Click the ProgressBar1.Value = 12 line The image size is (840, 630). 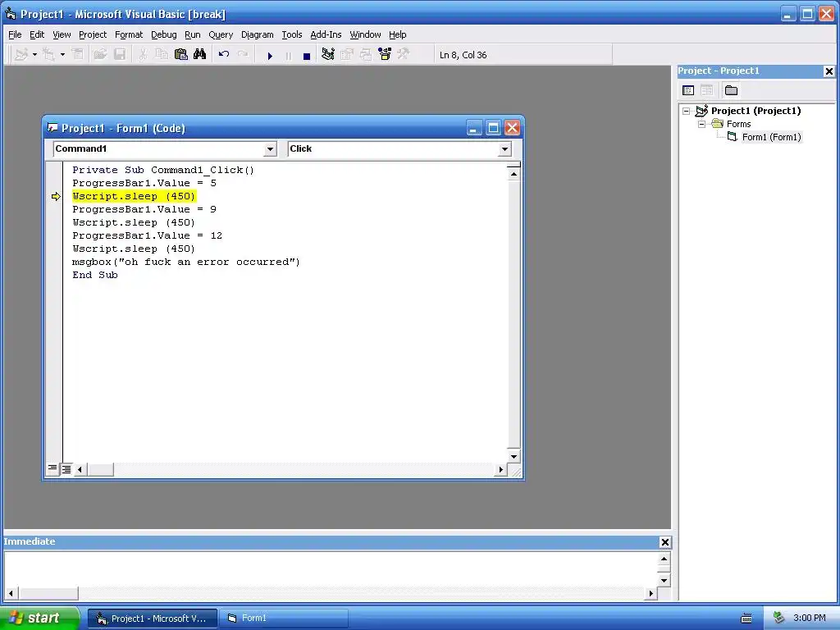[x=148, y=235]
